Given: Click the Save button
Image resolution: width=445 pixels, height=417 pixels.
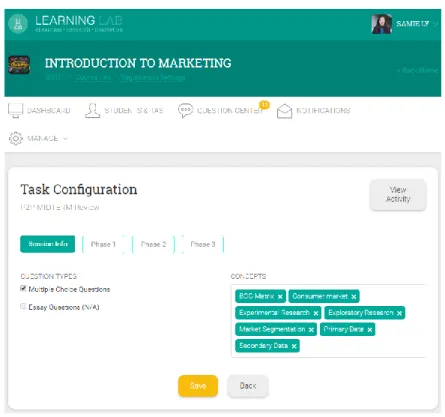Looking at the screenshot, I should click(x=198, y=386).
